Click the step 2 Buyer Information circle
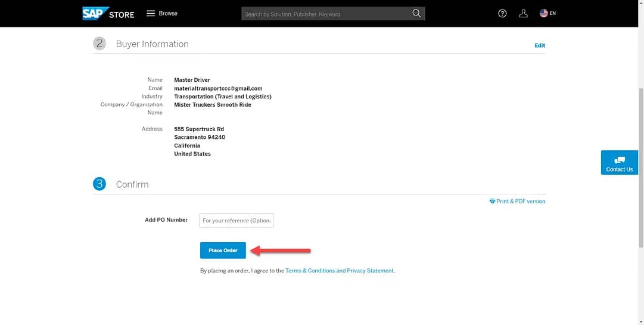The width and height of the screenshot is (644, 325). [99, 44]
